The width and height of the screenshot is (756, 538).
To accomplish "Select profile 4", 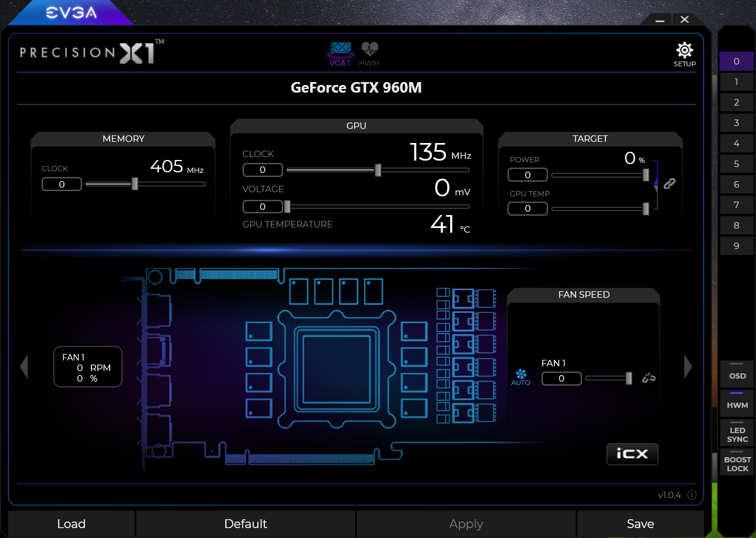I will tap(737, 143).
